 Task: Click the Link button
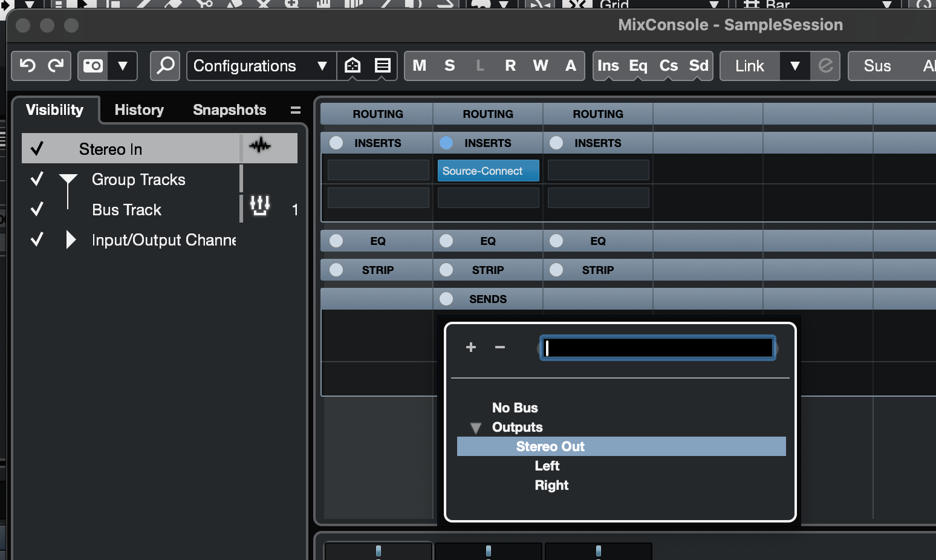[x=750, y=65]
